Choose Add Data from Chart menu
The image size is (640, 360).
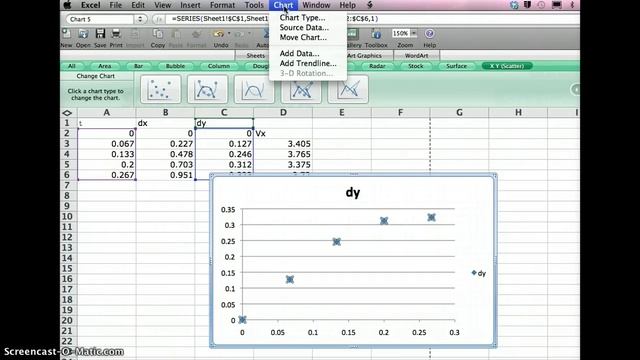tap(299, 53)
